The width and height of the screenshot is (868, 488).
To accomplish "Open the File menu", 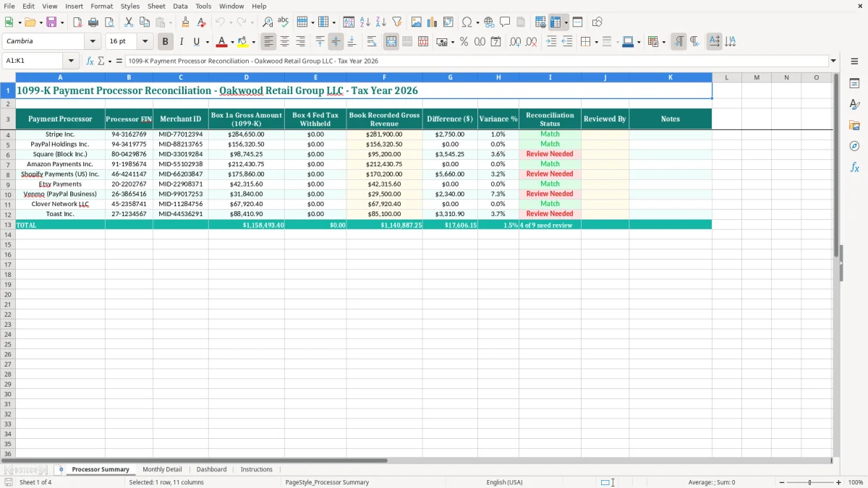I will [9, 6].
